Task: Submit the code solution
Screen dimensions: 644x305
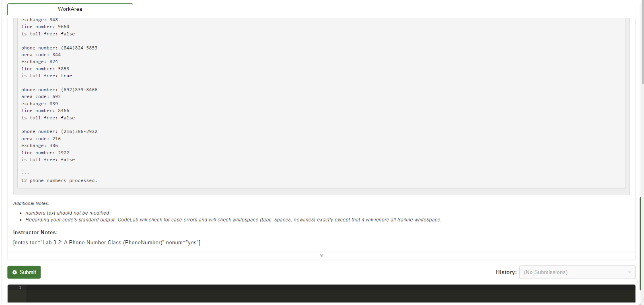Action: pos(24,272)
